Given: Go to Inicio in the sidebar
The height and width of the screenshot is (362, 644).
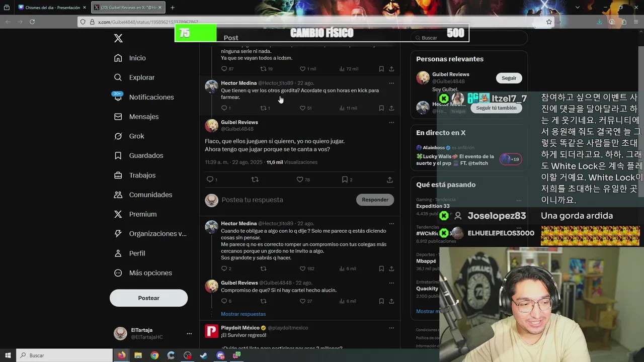Looking at the screenshot, I should (x=130, y=58).
